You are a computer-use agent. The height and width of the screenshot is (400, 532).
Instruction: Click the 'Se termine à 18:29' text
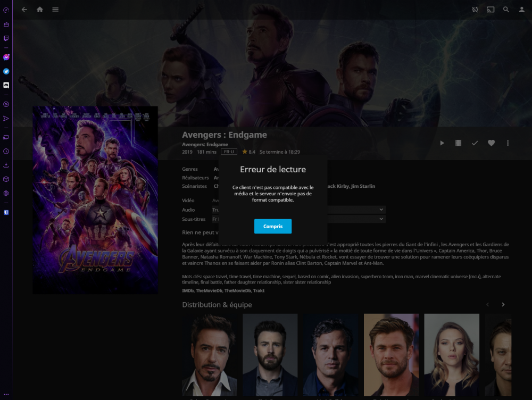click(x=280, y=152)
